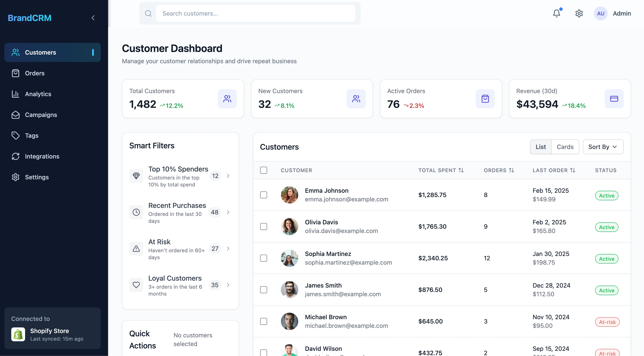
Task: Select the List view tab
Action: pos(540,147)
